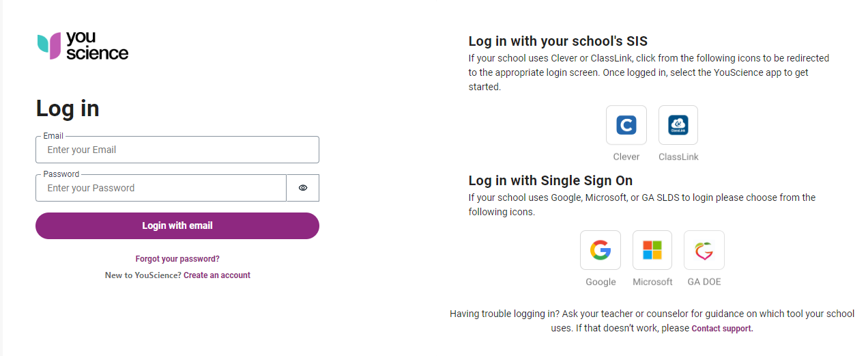Follow the Create an account link

[217, 275]
